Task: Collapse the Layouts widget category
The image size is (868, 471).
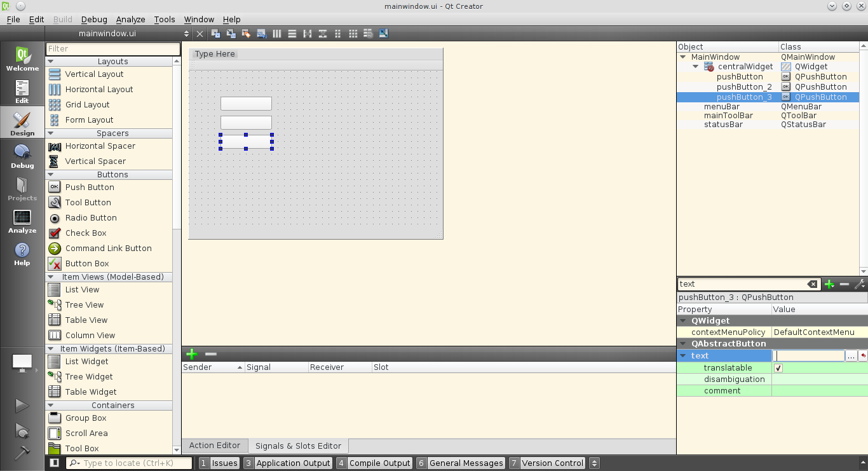Action: [51, 62]
